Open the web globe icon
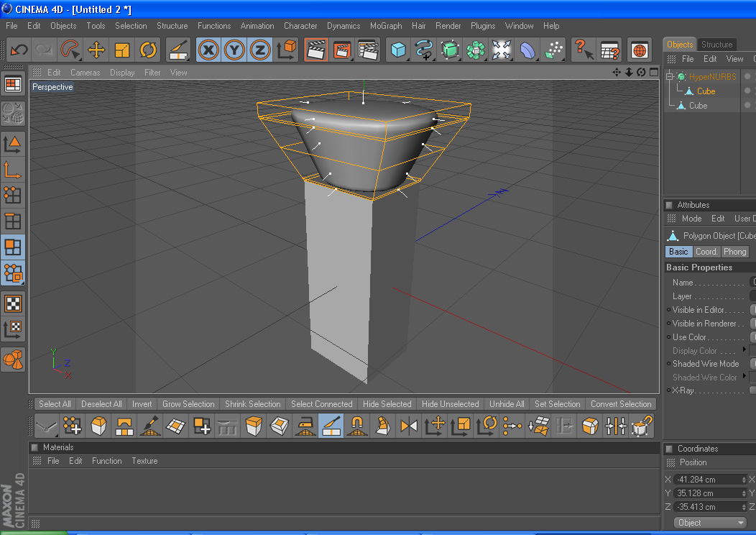 [x=640, y=50]
